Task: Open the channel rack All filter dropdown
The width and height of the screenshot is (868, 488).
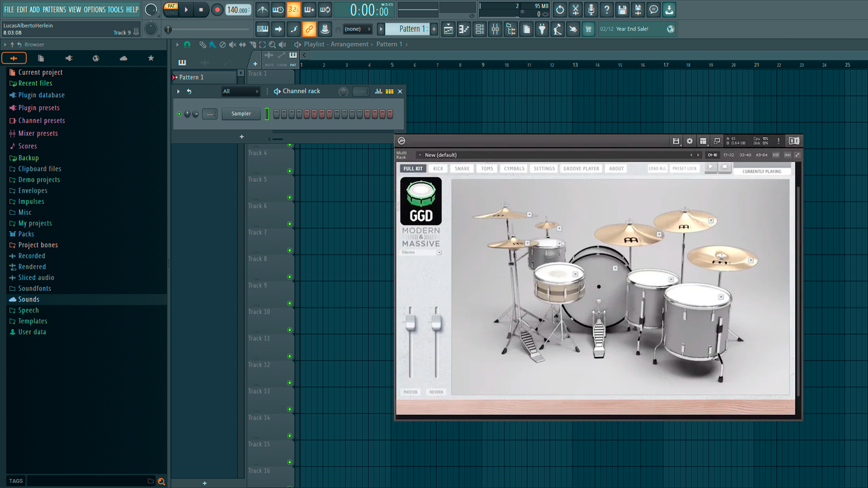Action: click(x=241, y=91)
